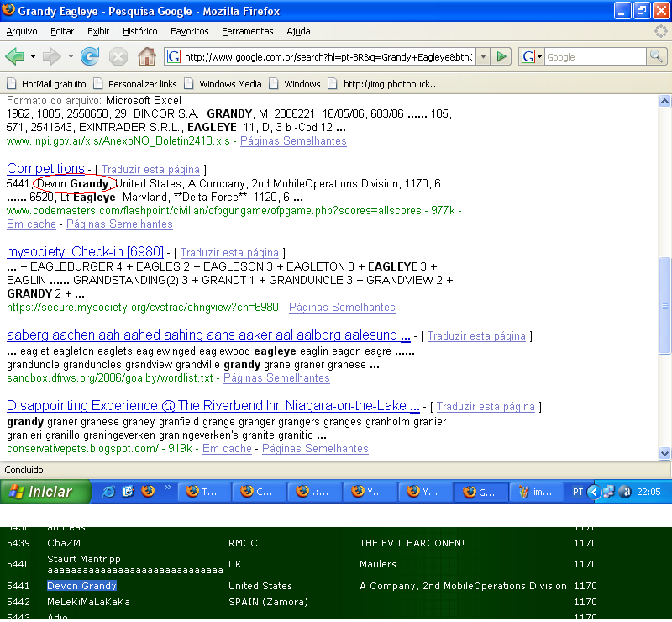Switch to taskbar window labeled C...
This screenshot has height=622, width=672.
pyautogui.click(x=259, y=492)
